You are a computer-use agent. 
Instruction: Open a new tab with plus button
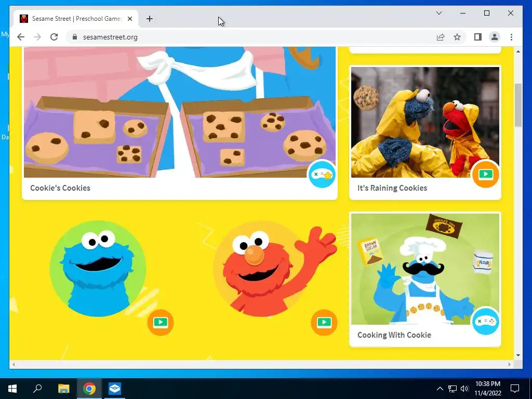pyautogui.click(x=149, y=19)
